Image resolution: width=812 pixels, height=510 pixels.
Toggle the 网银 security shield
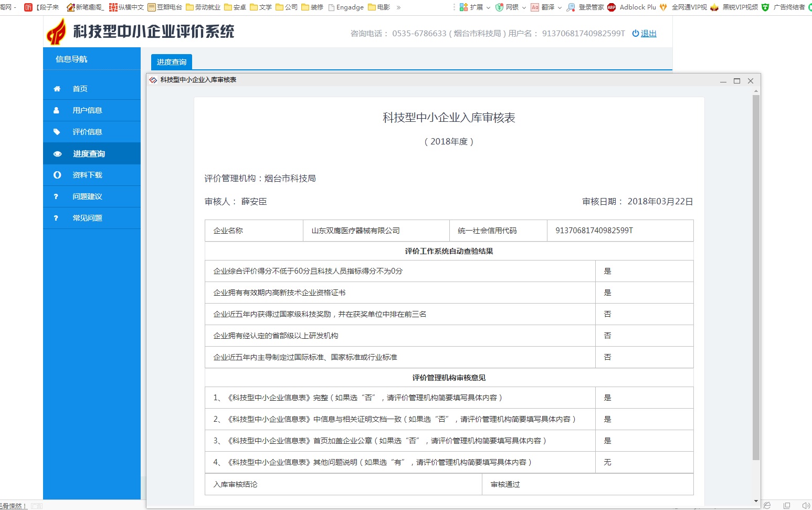point(499,7)
